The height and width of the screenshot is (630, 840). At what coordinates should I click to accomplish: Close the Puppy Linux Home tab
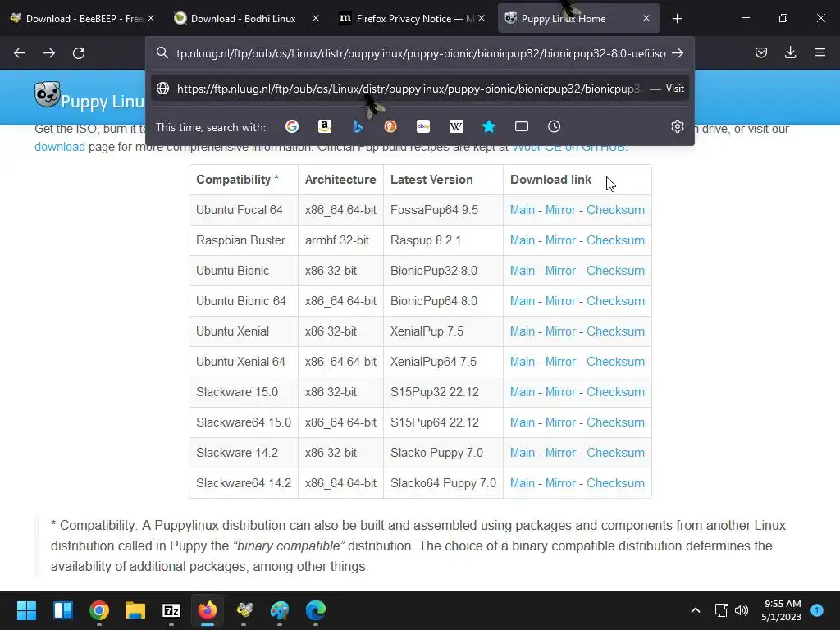pyautogui.click(x=646, y=18)
